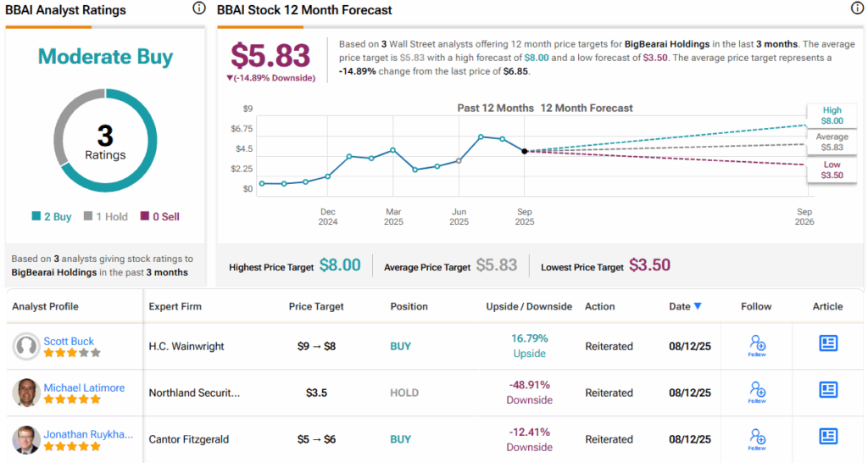Open Scott Buck's analyst profile link
Screen dimensions: 868x463
69,341
